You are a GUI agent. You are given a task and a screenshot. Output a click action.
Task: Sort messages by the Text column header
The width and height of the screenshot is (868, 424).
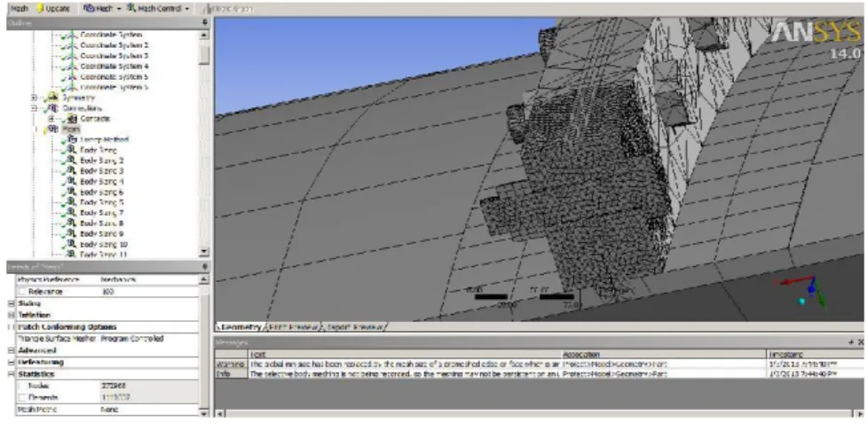tap(404, 354)
